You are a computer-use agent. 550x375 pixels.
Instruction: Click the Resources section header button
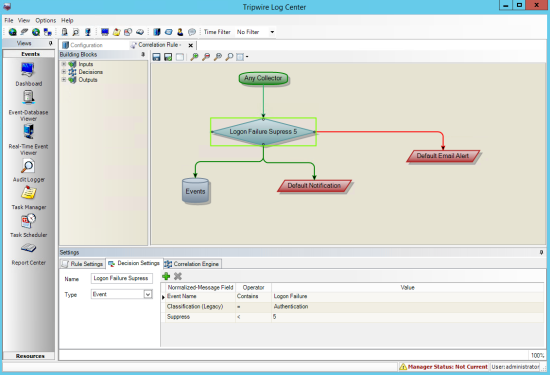pos(29,356)
